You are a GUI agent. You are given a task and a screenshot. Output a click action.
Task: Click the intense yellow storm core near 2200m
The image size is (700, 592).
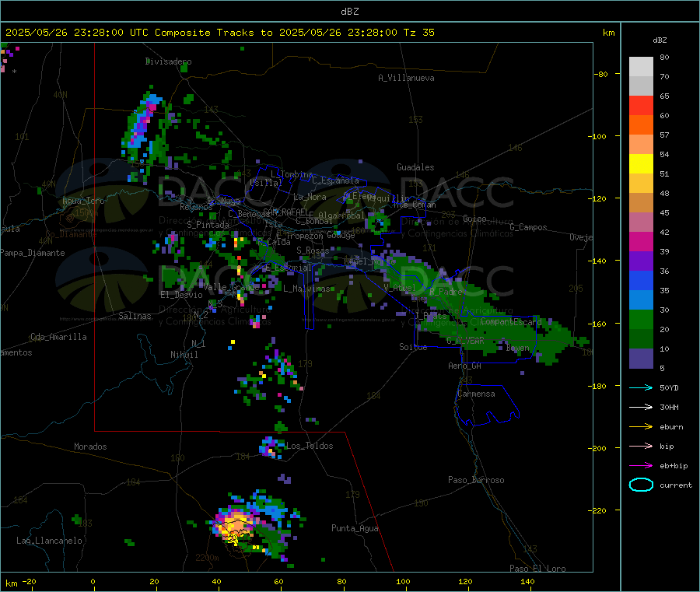[x=235, y=525]
